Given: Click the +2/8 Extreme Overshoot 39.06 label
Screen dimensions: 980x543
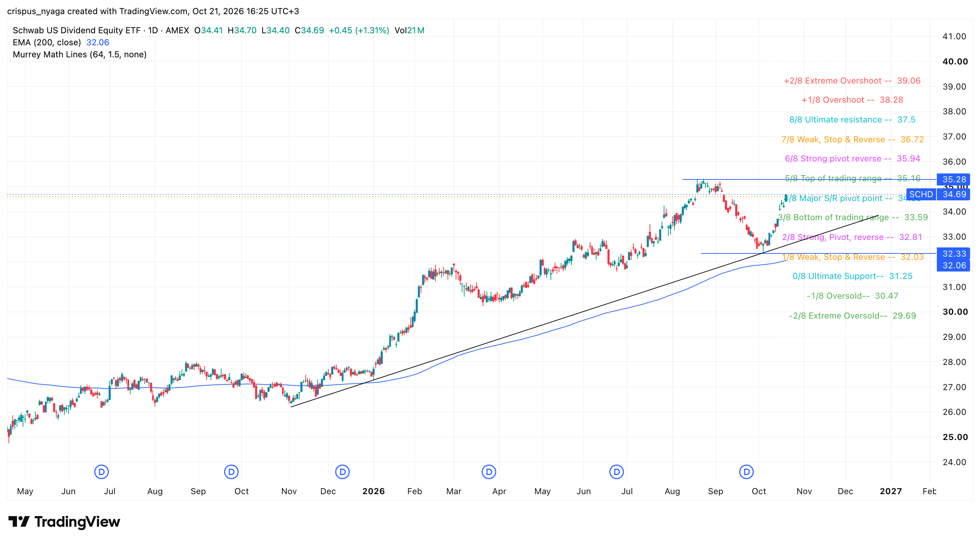Looking at the screenshot, I should [x=852, y=81].
